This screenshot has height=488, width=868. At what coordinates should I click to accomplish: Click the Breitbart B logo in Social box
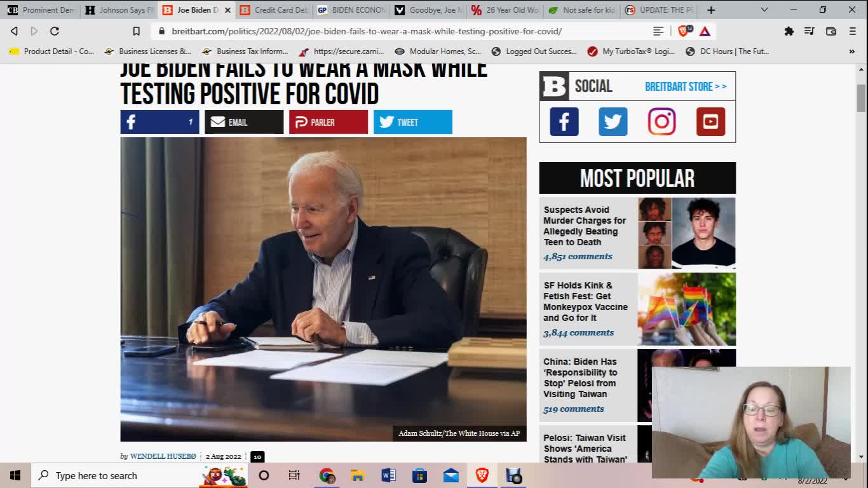554,86
